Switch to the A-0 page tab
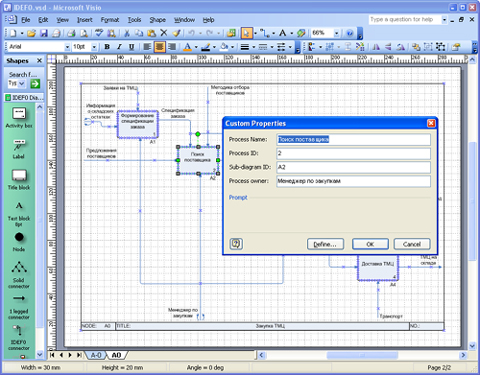This screenshot has height=375, width=480. [x=96, y=355]
